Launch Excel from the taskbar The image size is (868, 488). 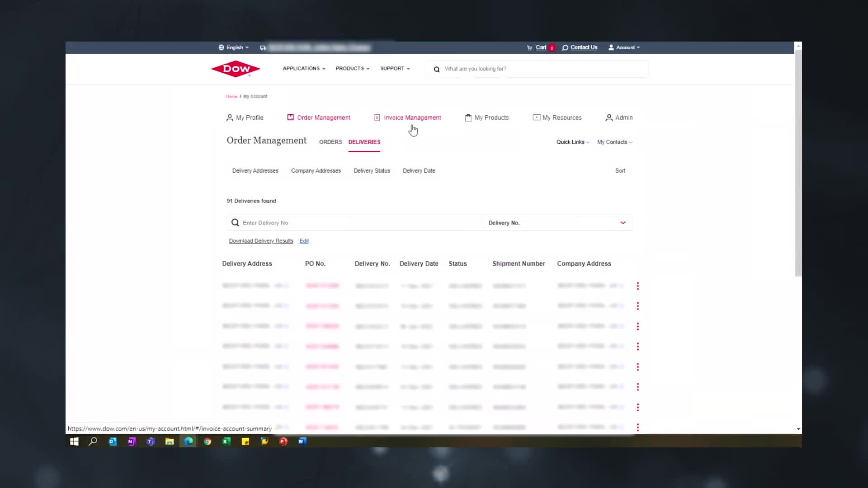226,441
